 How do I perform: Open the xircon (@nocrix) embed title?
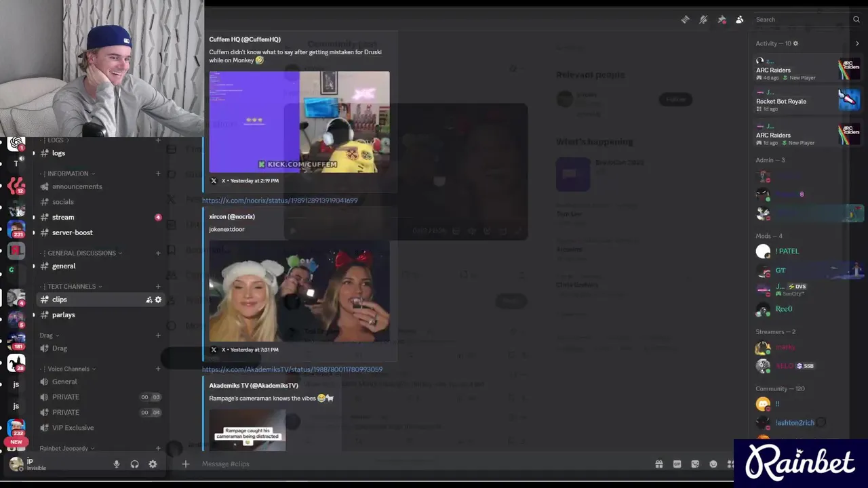click(x=232, y=217)
